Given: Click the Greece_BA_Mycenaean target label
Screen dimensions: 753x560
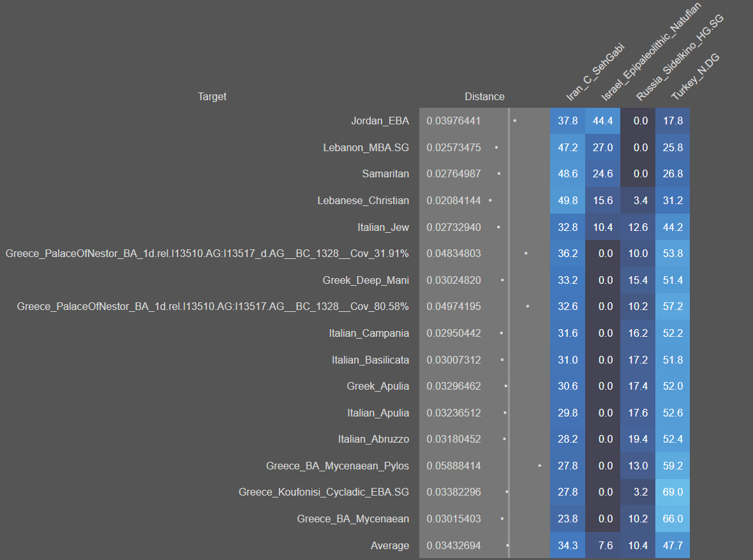Looking at the screenshot, I should pyautogui.click(x=353, y=519).
